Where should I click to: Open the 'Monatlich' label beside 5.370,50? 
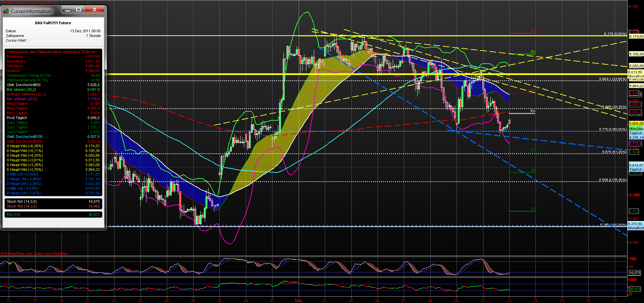(x=635, y=228)
